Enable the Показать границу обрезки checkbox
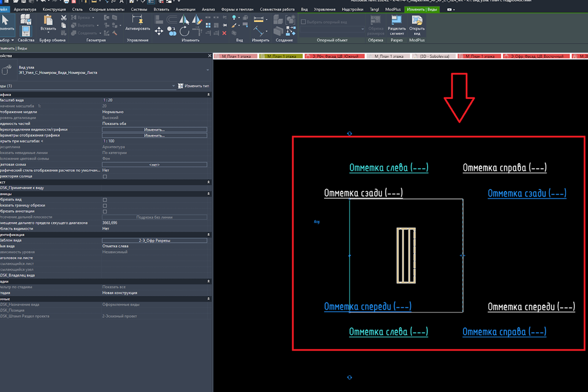Screen dimensions: 588x392 tap(105, 206)
